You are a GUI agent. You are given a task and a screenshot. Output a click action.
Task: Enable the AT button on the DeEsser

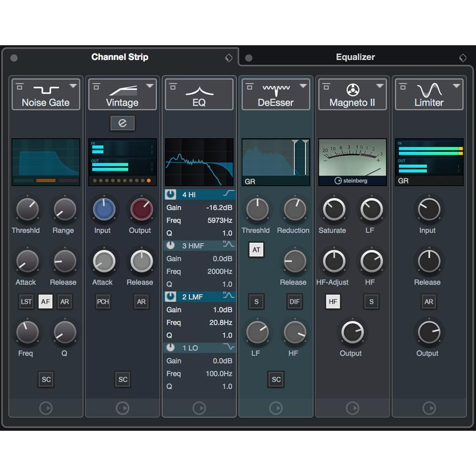[x=256, y=249]
